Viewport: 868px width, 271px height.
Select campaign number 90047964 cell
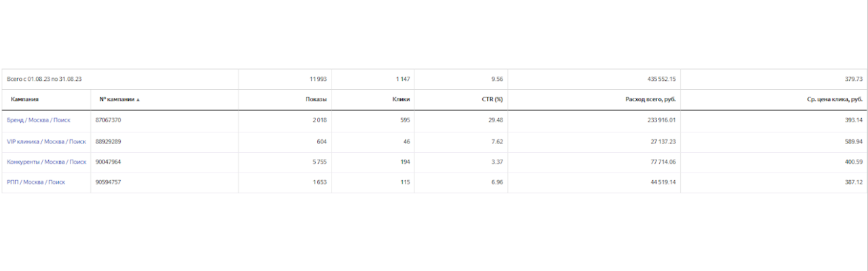click(108, 162)
